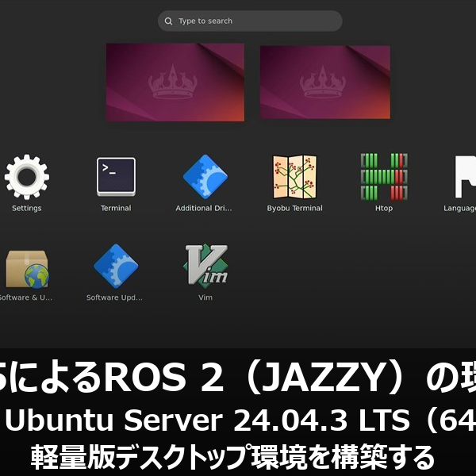Image resolution: width=476 pixels, height=476 pixels.
Task: Open the Additional Drivers chip icon
Action: (x=205, y=176)
